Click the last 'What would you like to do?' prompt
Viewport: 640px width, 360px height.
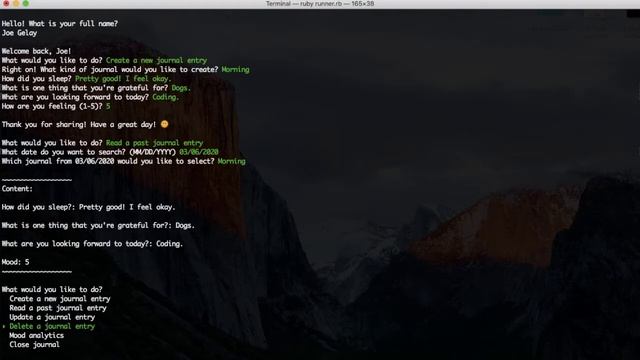(52, 289)
